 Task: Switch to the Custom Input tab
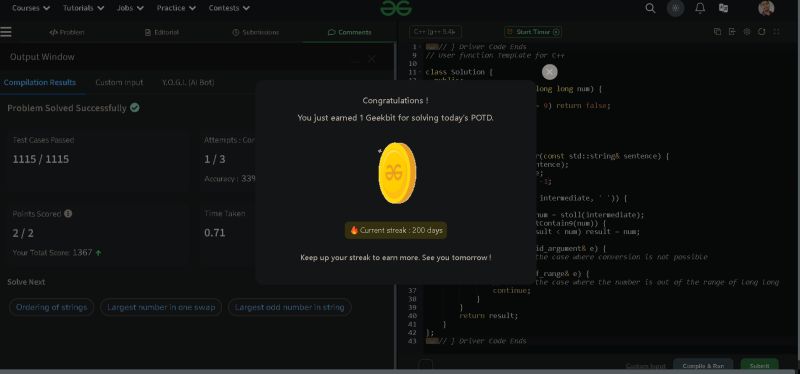click(119, 82)
